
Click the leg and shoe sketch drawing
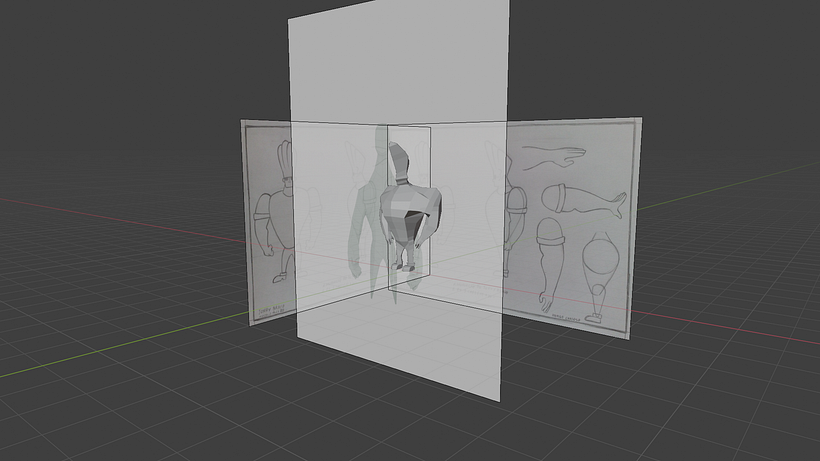600,277
